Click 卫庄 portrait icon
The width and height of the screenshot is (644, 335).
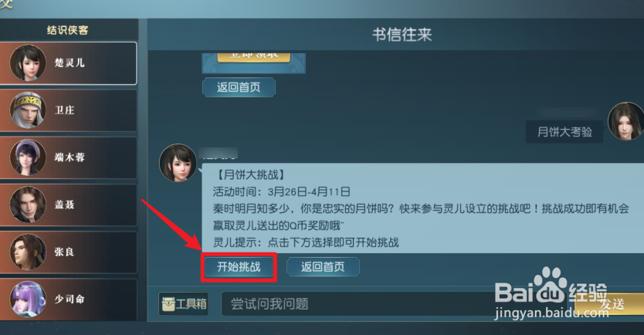[x=28, y=110]
